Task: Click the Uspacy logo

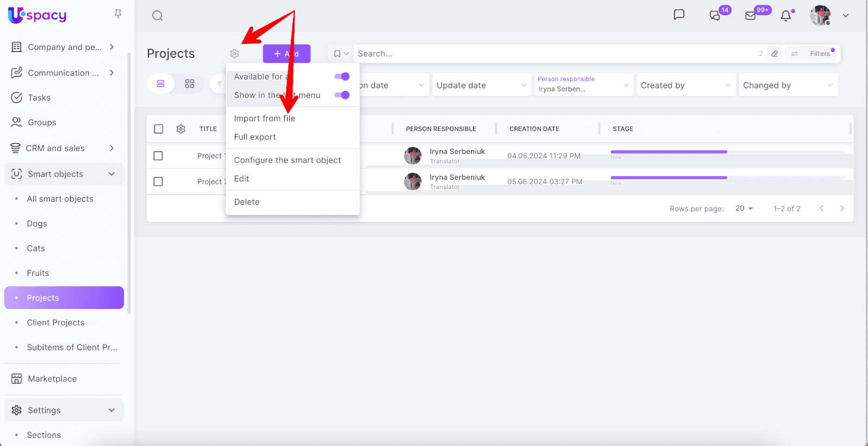Action: coord(37,15)
